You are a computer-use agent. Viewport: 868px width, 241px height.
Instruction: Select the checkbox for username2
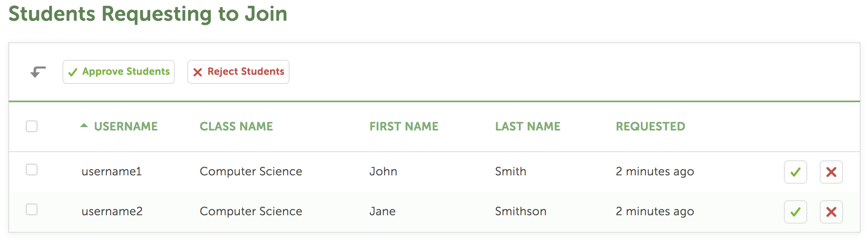click(32, 209)
